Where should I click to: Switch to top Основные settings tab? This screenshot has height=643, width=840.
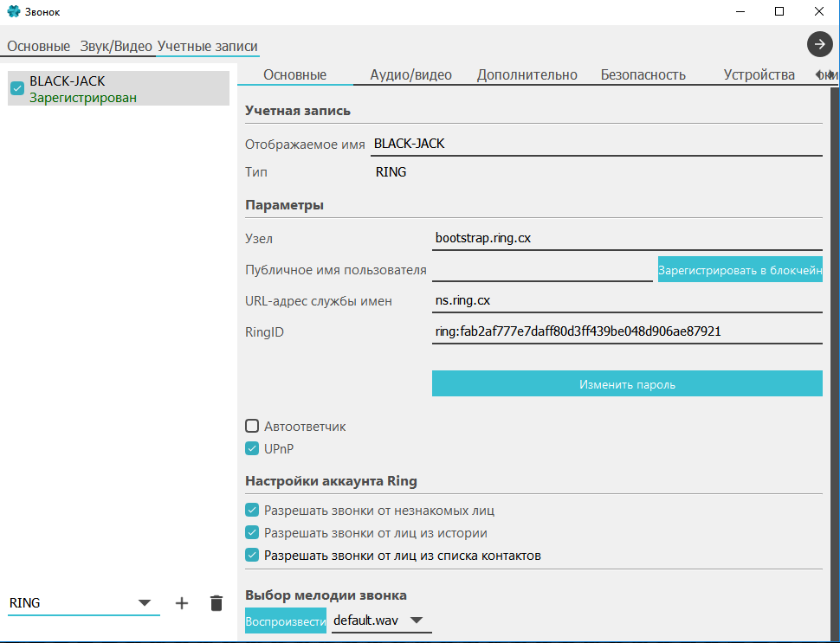(39, 47)
